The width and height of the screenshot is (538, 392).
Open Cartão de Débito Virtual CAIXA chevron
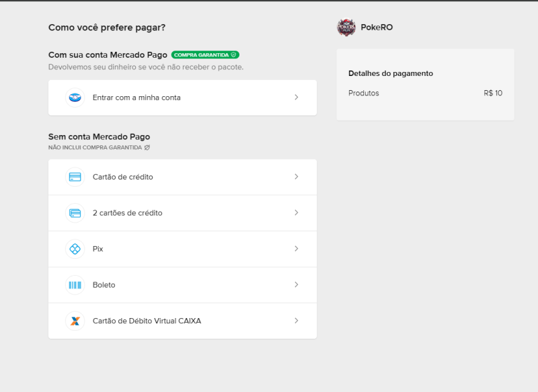pyautogui.click(x=297, y=321)
